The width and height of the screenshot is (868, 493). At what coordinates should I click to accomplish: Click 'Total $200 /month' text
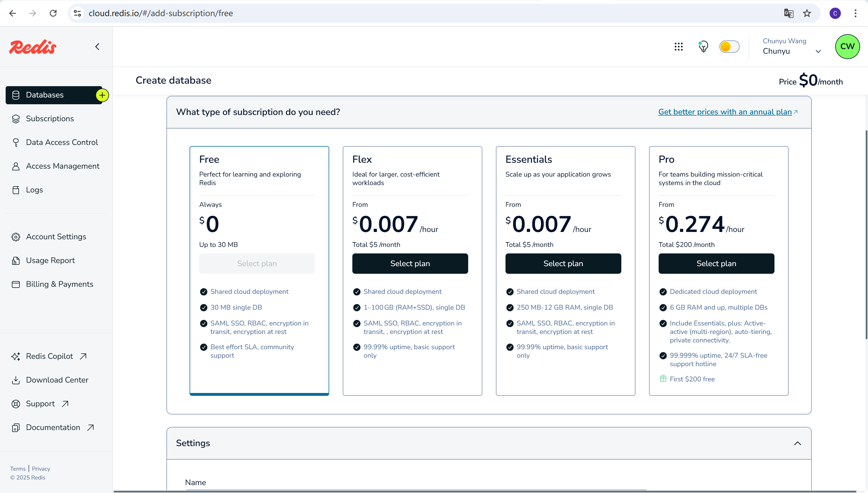686,244
